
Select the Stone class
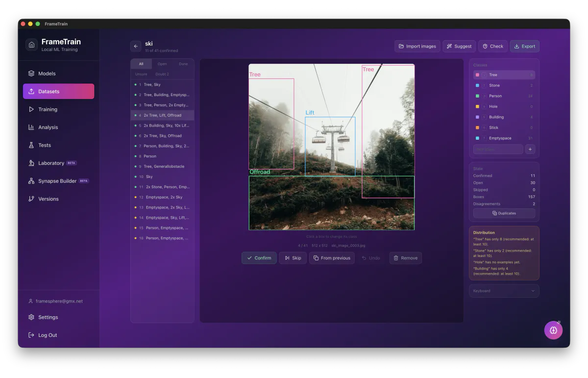504,85
